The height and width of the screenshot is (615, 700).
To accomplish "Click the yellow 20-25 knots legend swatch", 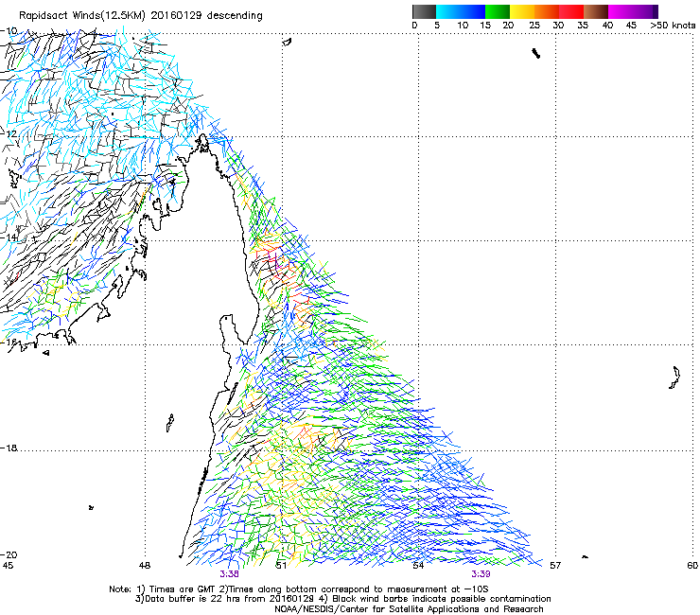I will coord(522,11).
